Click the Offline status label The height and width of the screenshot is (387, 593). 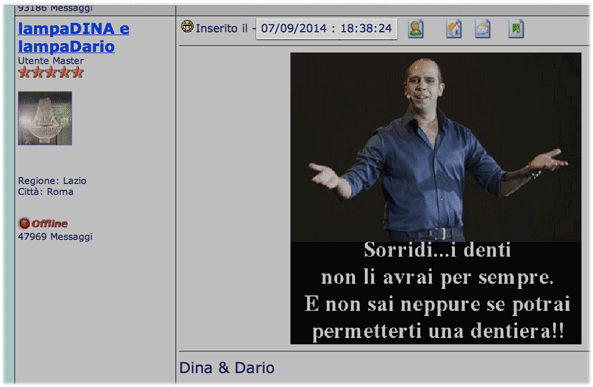click(x=50, y=224)
